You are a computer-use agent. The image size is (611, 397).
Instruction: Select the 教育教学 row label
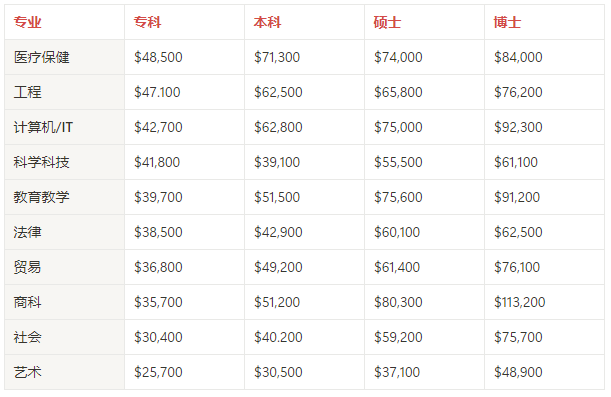[42, 197]
